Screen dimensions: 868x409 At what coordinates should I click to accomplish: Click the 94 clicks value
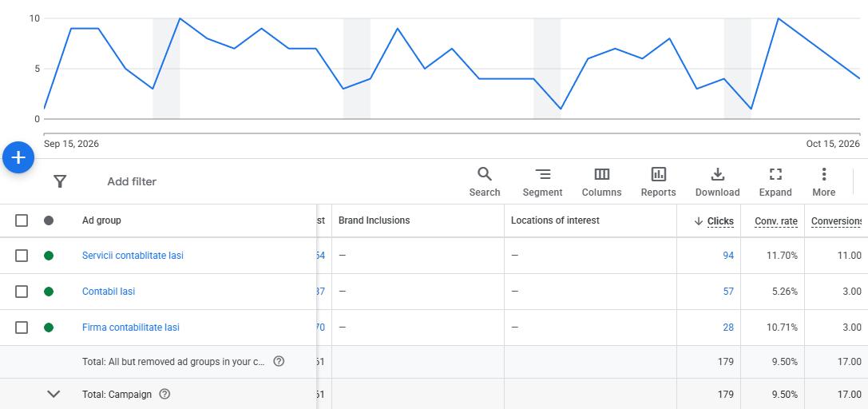click(x=728, y=255)
